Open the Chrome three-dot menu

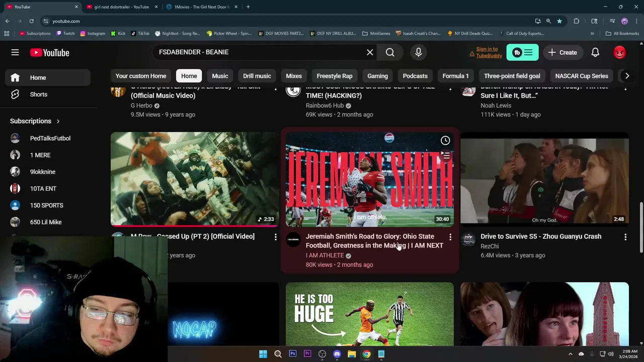636,21
